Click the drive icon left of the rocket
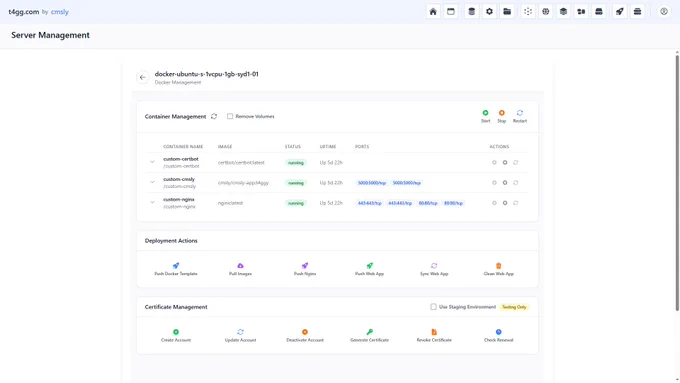The width and height of the screenshot is (680, 383). tap(599, 12)
